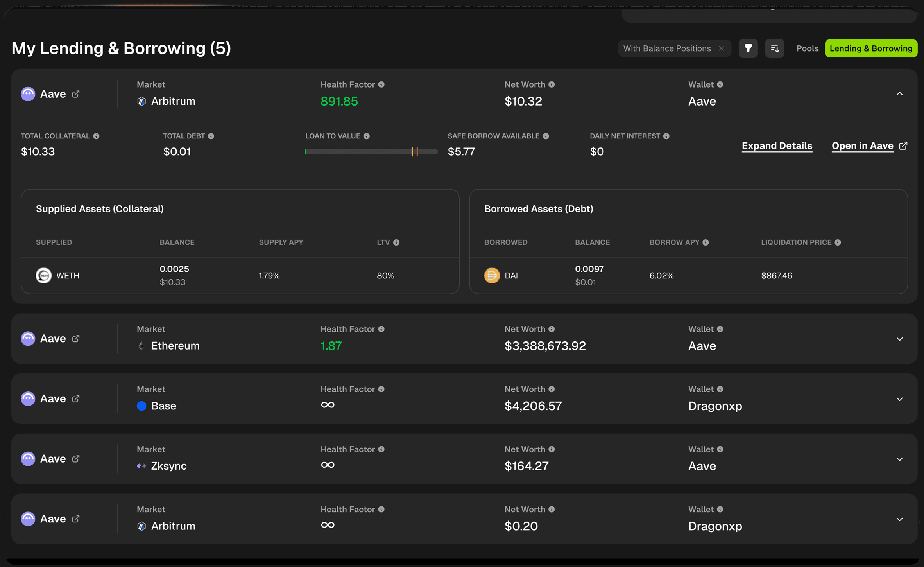This screenshot has height=567, width=924.
Task: Expand the Aave Zksync position row
Action: point(899,459)
